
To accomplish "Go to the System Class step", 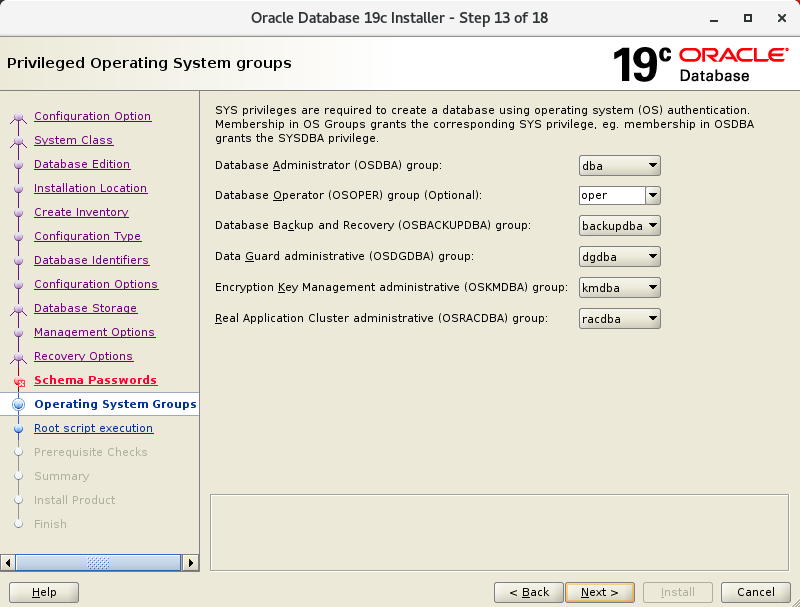I will coord(73,140).
